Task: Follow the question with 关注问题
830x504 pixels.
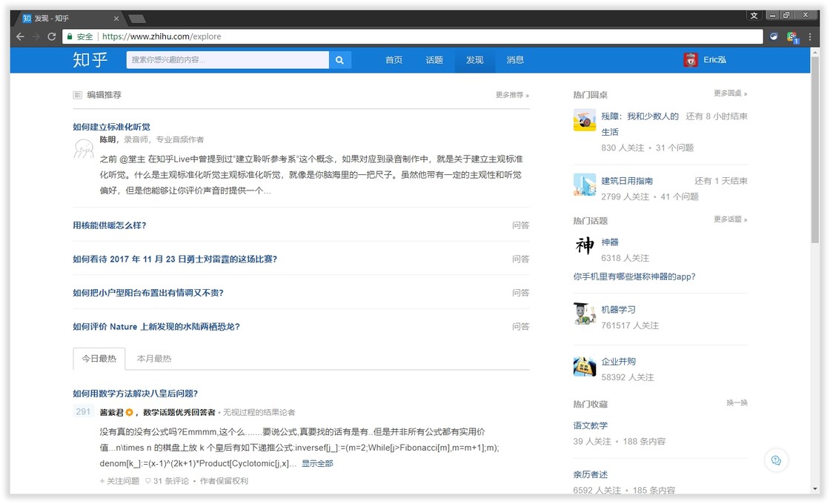Action: [119, 481]
